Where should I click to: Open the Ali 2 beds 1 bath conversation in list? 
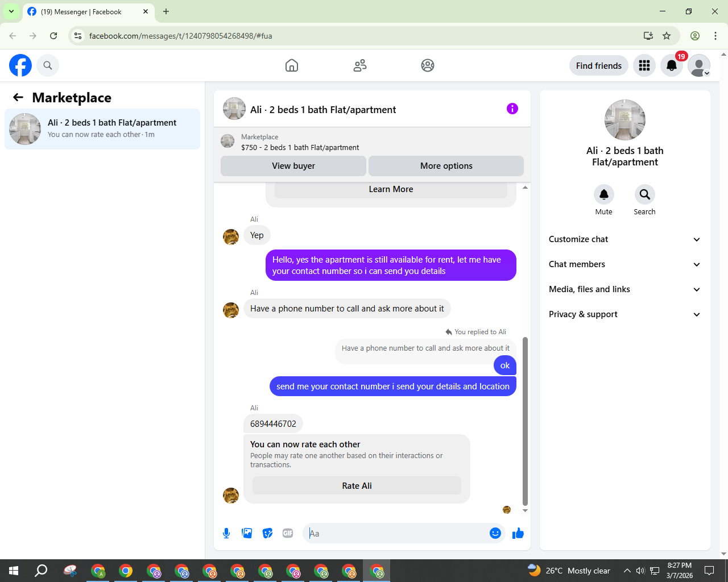(102, 129)
